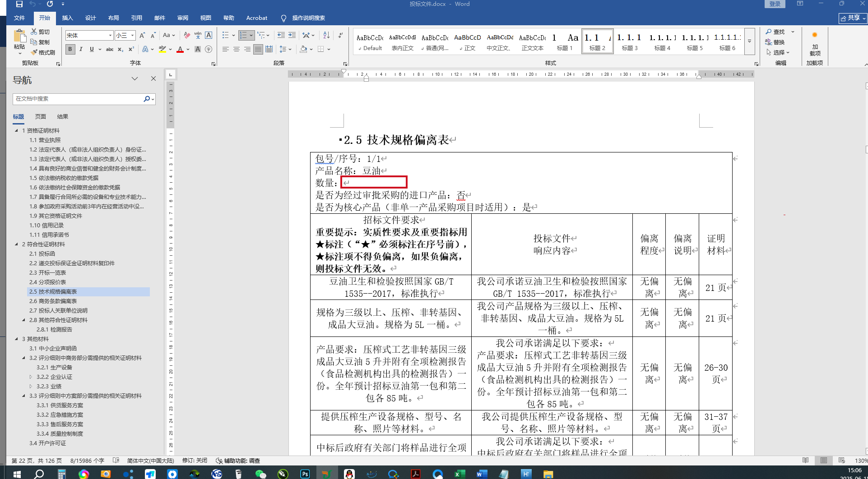The image size is (868, 479).
Task: Click the 共享 (Share) button
Action: tap(853, 18)
